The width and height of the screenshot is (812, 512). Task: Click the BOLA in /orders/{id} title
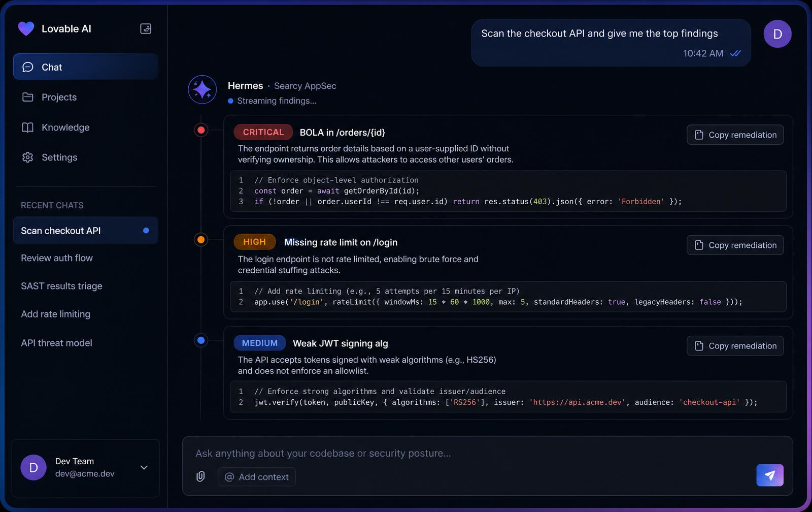tap(343, 133)
